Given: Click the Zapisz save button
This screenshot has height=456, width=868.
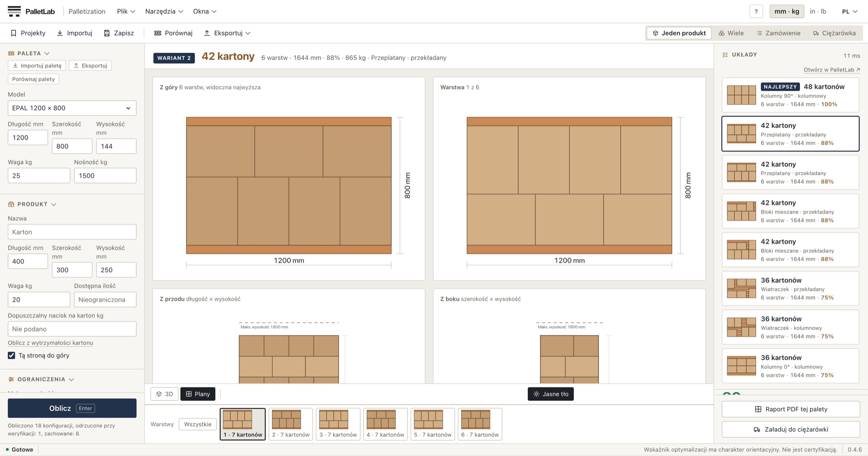Looking at the screenshot, I should (119, 33).
